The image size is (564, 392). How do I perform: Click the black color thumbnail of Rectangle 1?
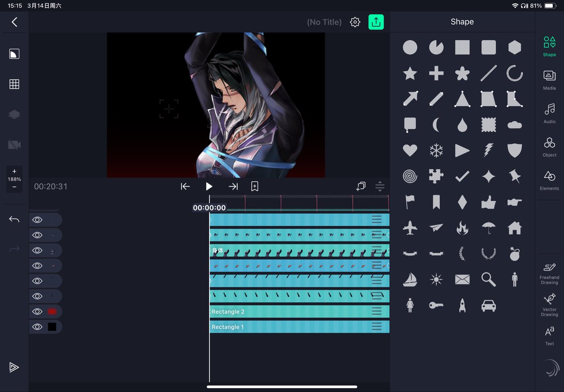pos(52,327)
